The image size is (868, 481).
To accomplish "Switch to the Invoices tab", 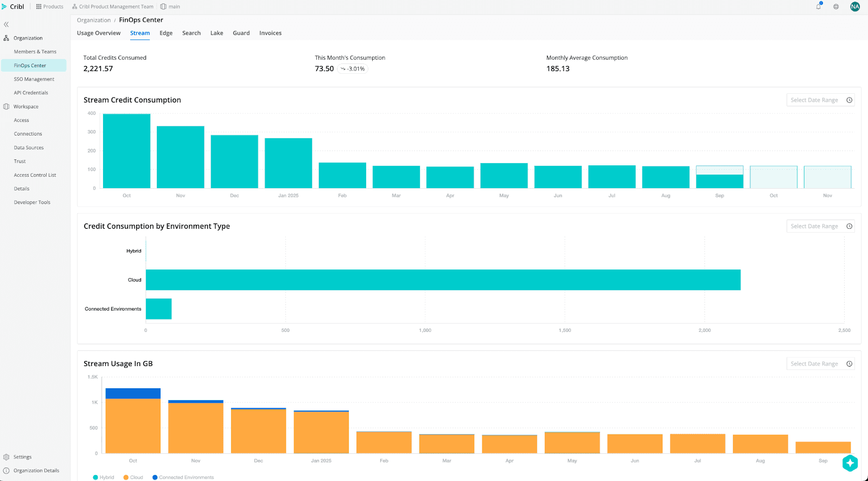I will (270, 33).
